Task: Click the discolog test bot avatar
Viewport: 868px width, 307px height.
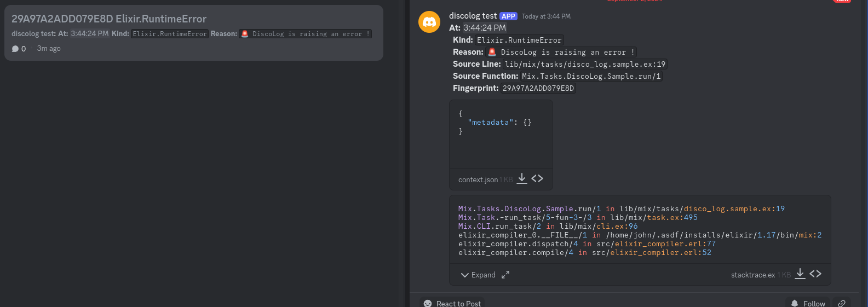Action: [429, 22]
